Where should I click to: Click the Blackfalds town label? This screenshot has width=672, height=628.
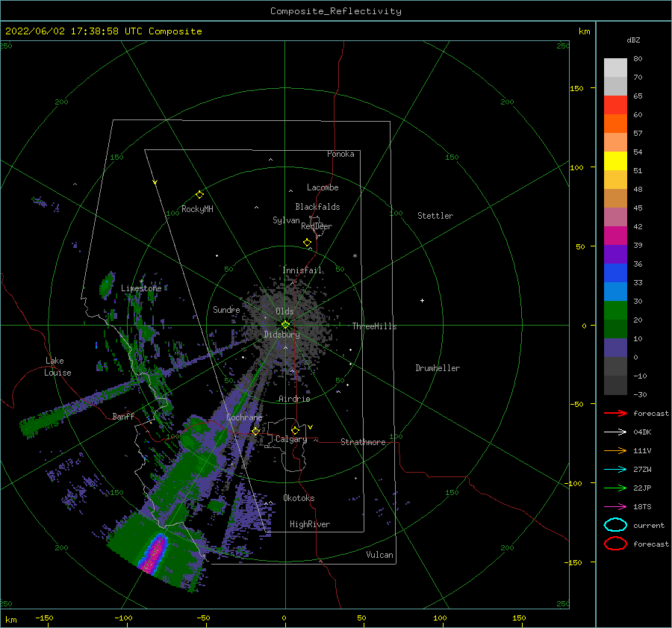click(317, 207)
